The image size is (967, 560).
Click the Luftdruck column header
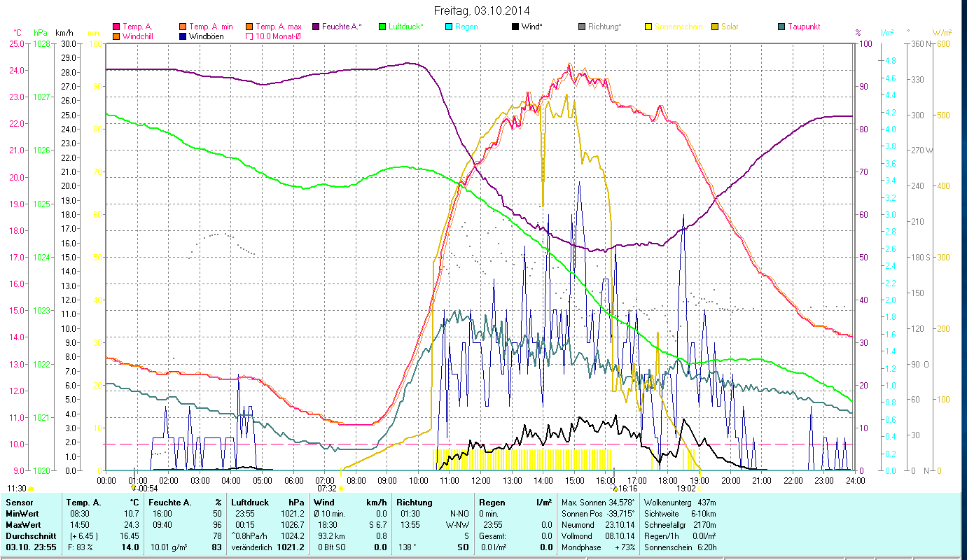pos(251,503)
